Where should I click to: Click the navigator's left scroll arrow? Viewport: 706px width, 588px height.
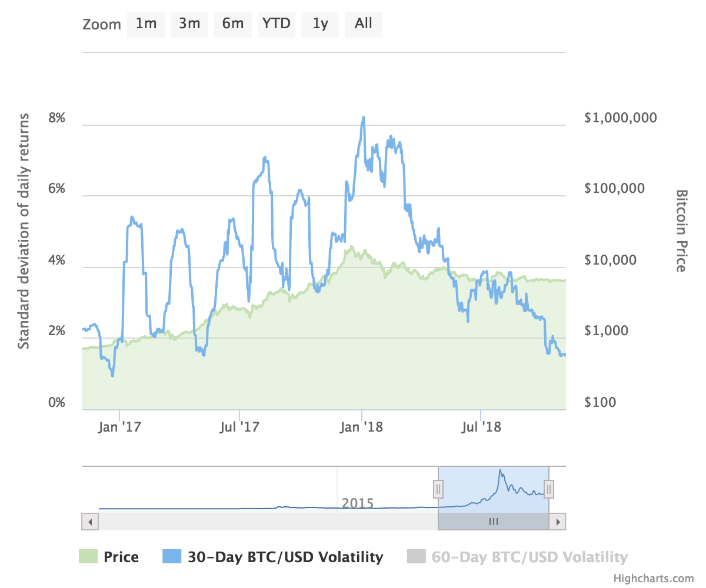pyautogui.click(x=90, y=522)
